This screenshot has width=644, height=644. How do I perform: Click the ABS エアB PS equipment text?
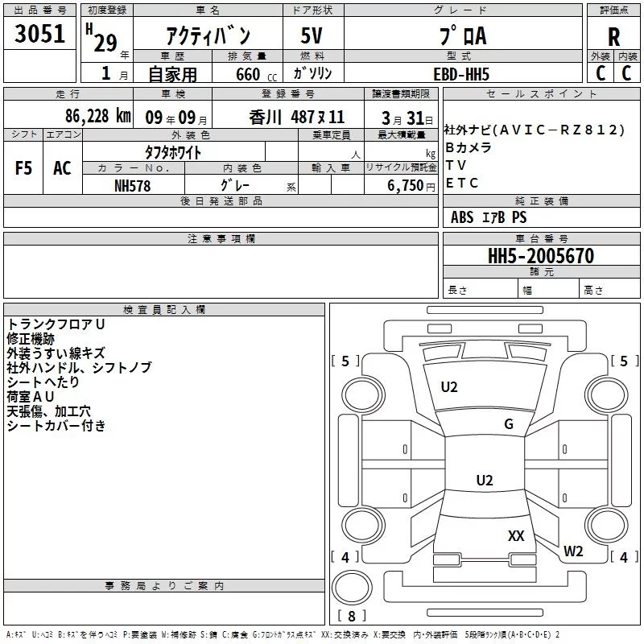[x=489, y=217]
